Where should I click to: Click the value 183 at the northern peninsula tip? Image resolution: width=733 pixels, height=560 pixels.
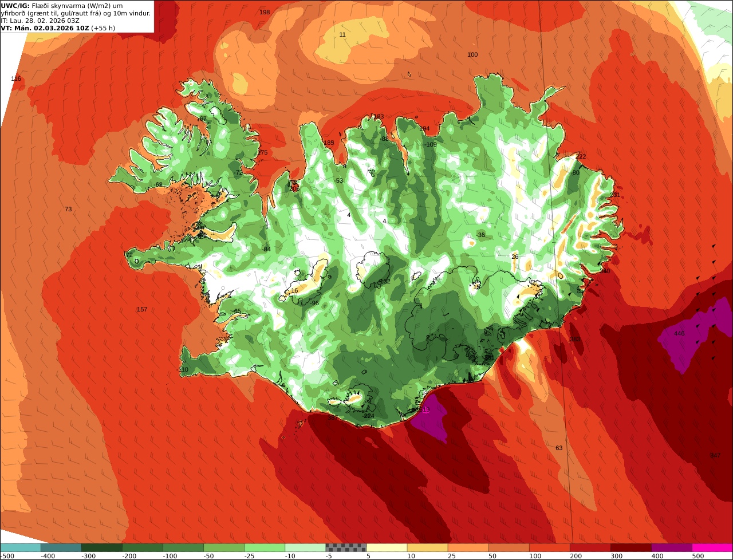(379, 116)
